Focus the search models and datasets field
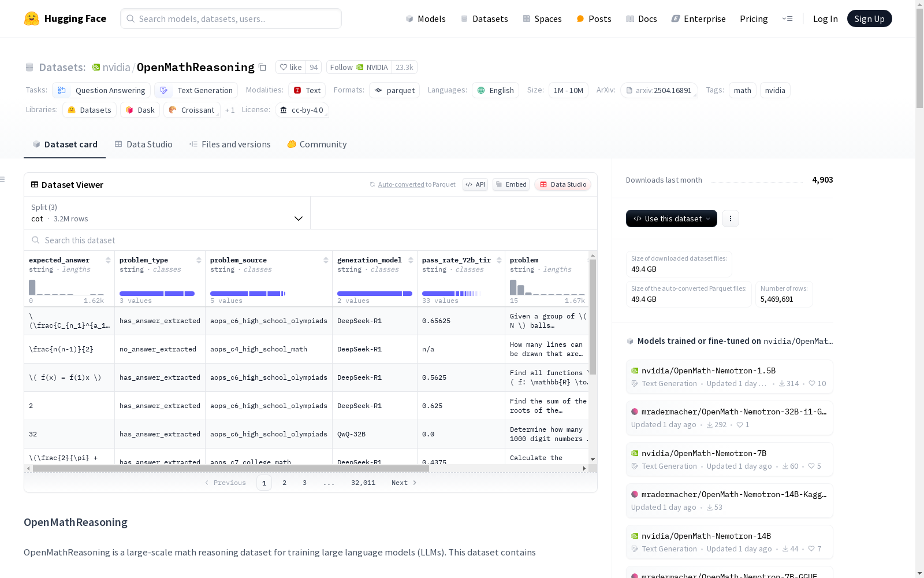This screenshot has height=578, width=924. tap(231, 18)
